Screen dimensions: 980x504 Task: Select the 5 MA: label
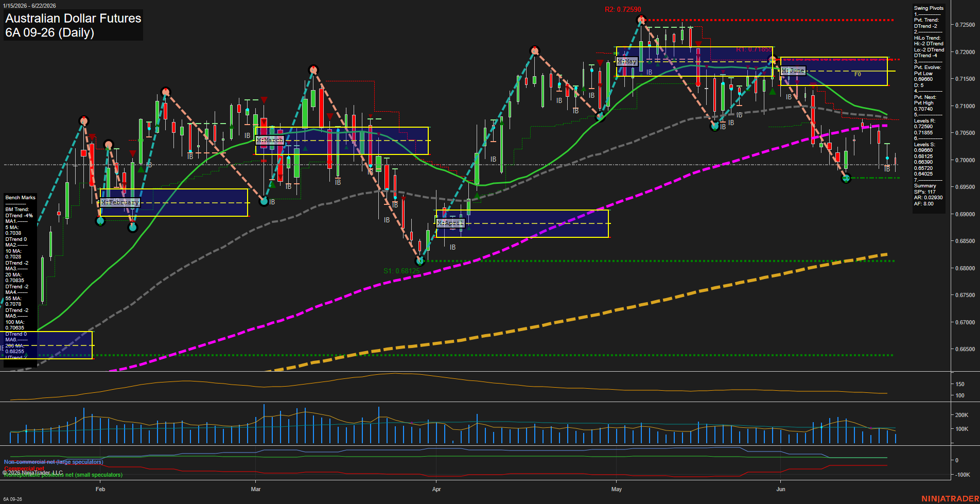pyautogui.click(x=12, y=228)
